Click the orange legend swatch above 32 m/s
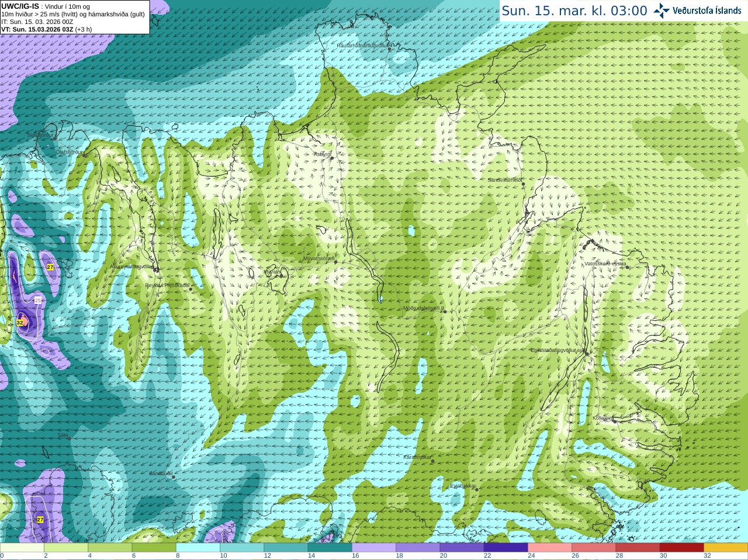 click(x=726, y=548)
